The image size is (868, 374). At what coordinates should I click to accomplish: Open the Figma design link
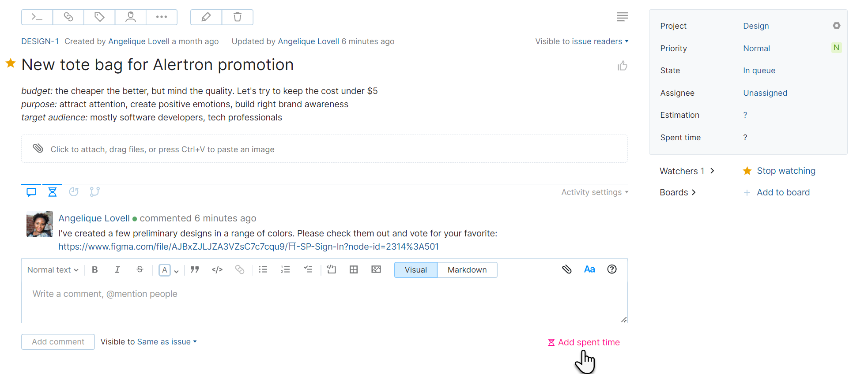coord(248,247)
